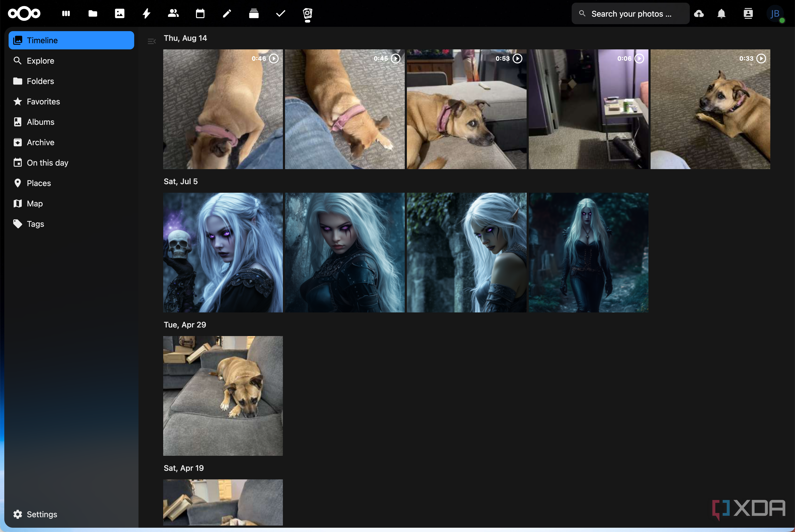Open the Apr 29 dog on couch photo
Screen dimensions: 795x532
click(x=223, y=396)
